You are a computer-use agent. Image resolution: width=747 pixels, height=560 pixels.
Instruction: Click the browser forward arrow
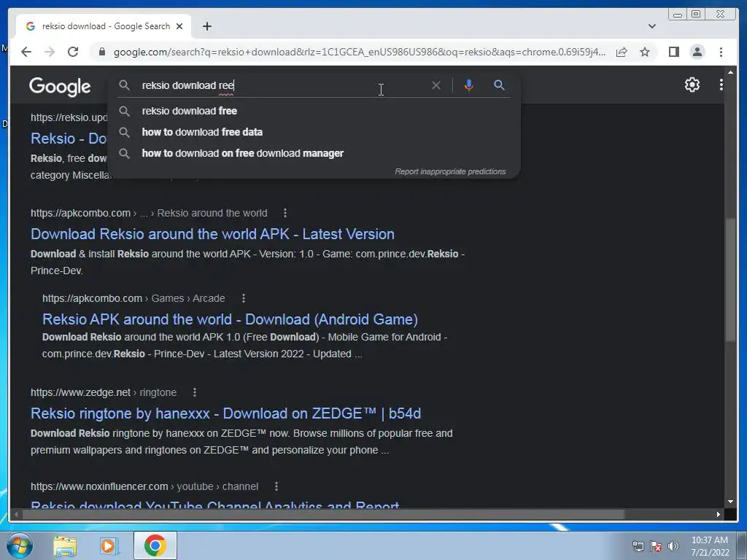[50, 52]
